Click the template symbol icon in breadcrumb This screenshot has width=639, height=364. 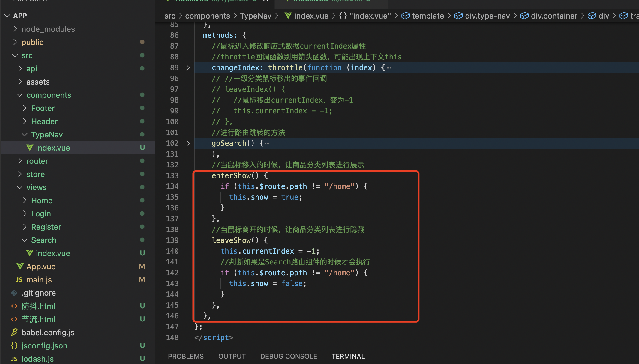(x=405, y=16)
